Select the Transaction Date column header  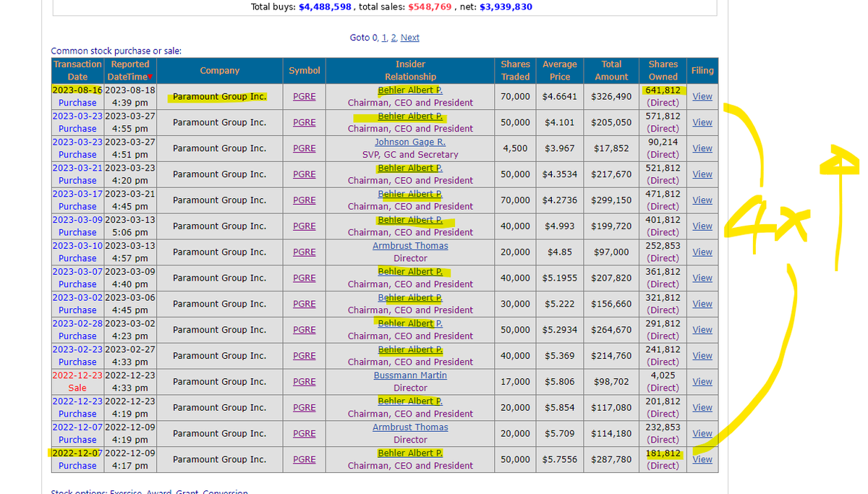[x=77, y=71]
